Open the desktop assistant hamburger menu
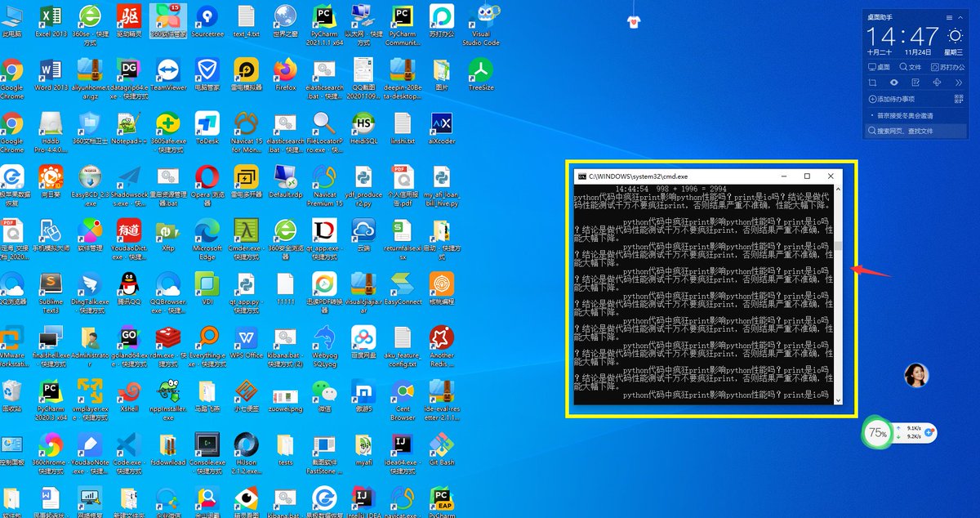This screenshot has height=518, width=980. point(949,16)
